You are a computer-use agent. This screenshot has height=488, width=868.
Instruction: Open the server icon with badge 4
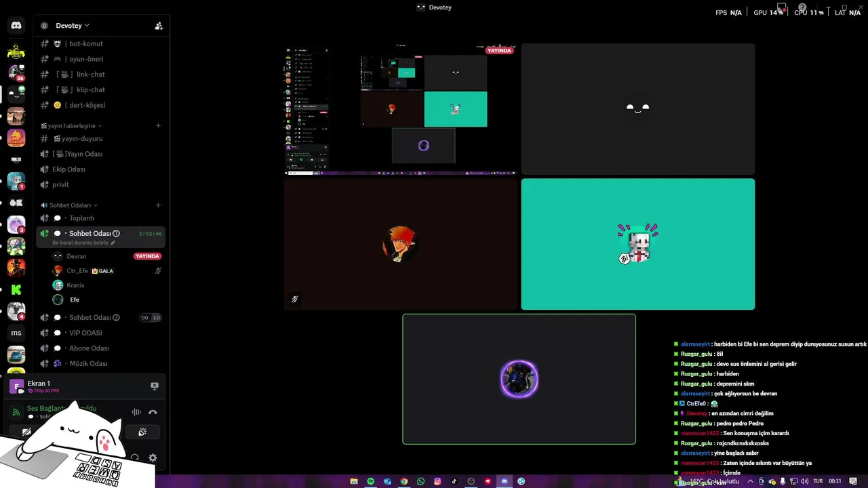tap(16, 311)
